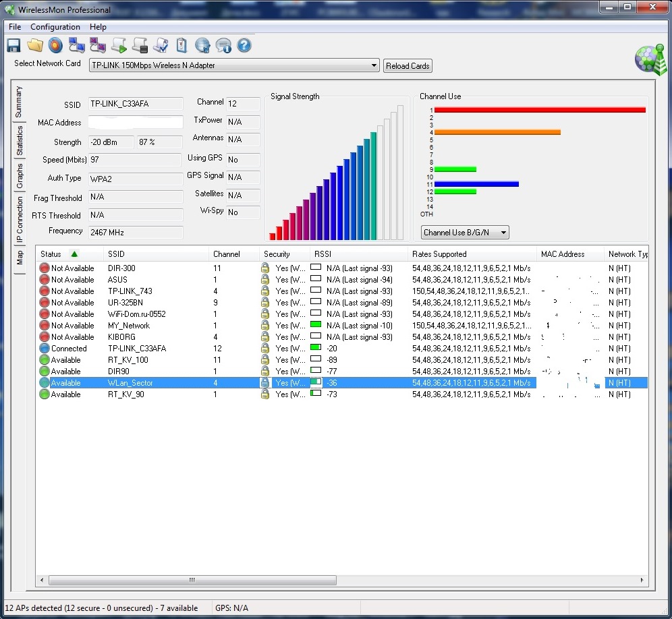This screenshot has height=619, width=672.
Task: Click the save floppy disk toolbar icon
Action: point(13,46)
